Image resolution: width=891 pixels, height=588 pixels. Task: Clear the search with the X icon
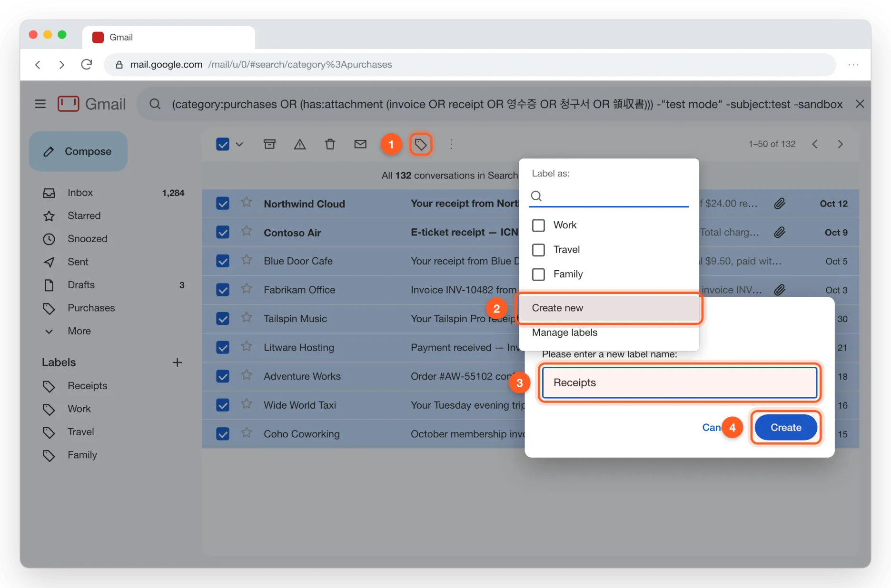[x=860, y=104]
